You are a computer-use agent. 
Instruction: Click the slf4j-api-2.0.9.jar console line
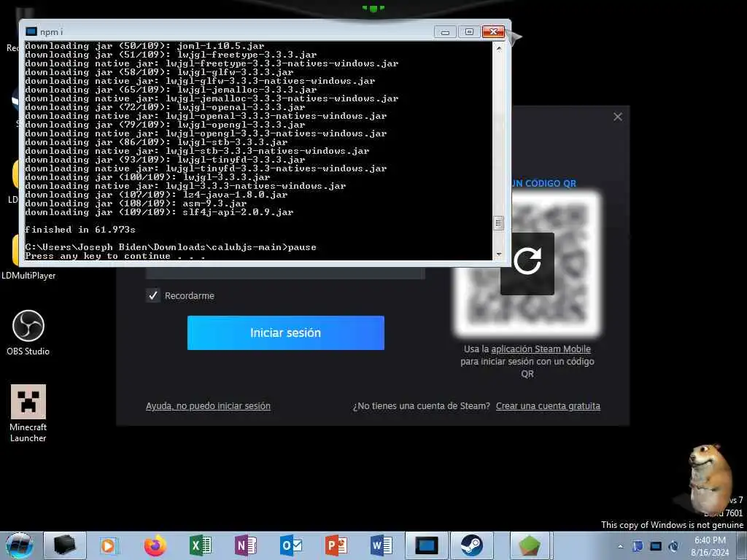159,212
